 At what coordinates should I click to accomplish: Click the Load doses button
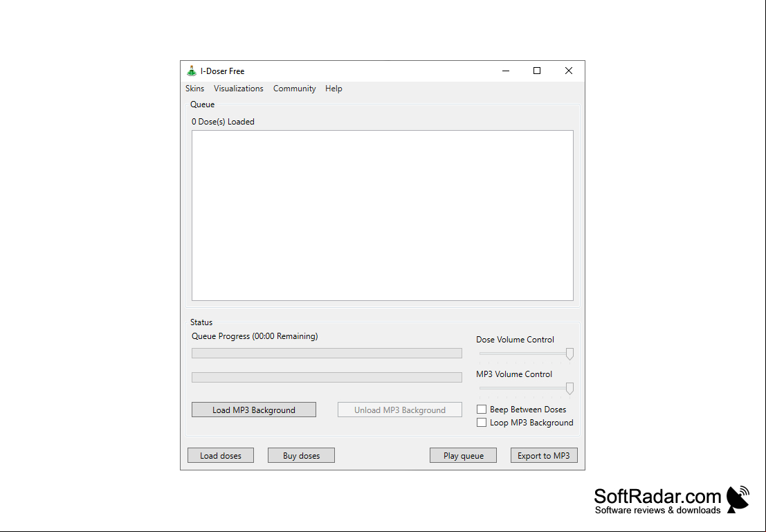coord(220,455)
